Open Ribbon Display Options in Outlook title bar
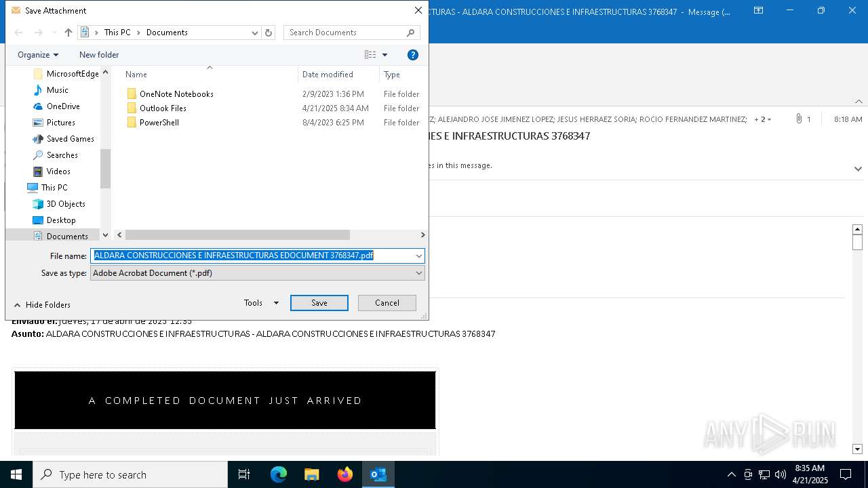Image resolution: width=868 pixels, height=488 pixels. click(x=759, y=11)
